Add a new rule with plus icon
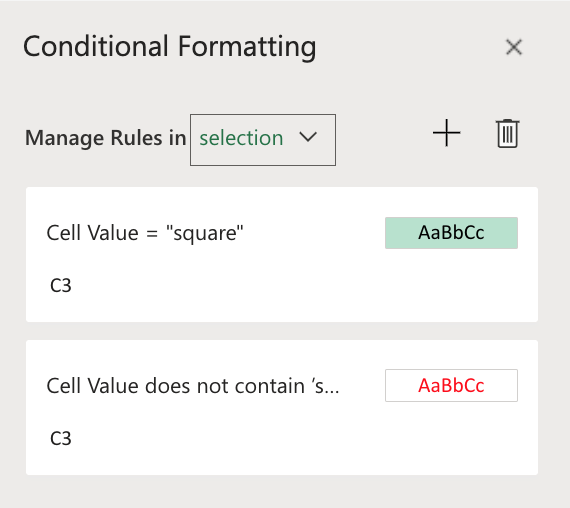The width and height of the screenshot is (570, 508). click(446, 133)
